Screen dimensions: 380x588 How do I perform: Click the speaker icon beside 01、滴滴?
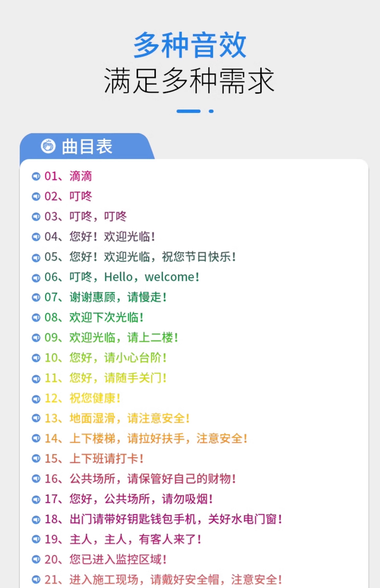click(36, 177)
